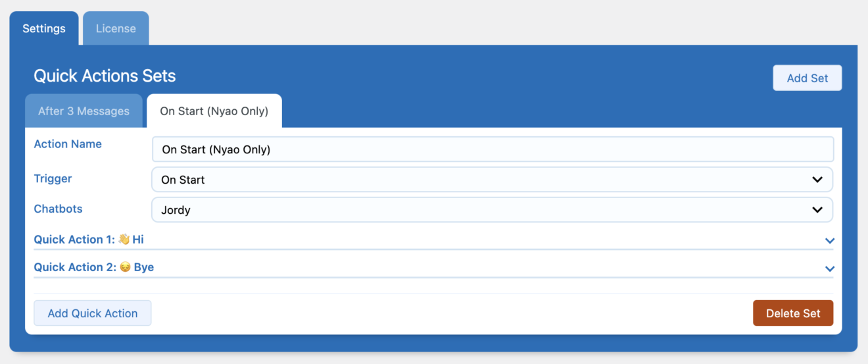Click the Trigger field label
Screen dimensions: 868x364
tap(53, 178)
